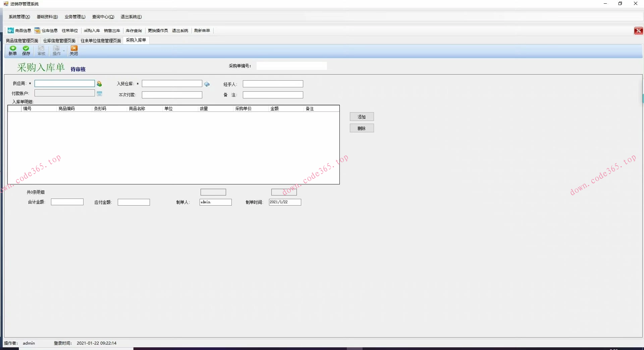Expand the 操作 dropdown arrow
Image resolution: width=644 pixels, height=350 pixels.
(64, 51)
